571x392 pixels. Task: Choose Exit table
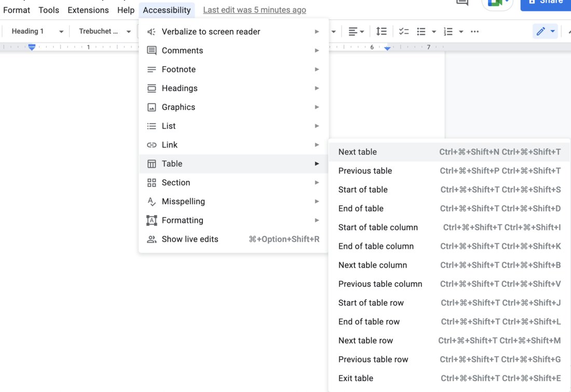449,379
